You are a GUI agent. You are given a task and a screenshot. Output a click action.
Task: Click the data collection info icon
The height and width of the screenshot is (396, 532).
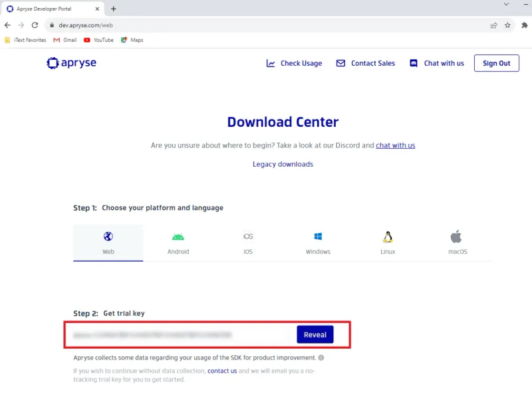[321, 357]
